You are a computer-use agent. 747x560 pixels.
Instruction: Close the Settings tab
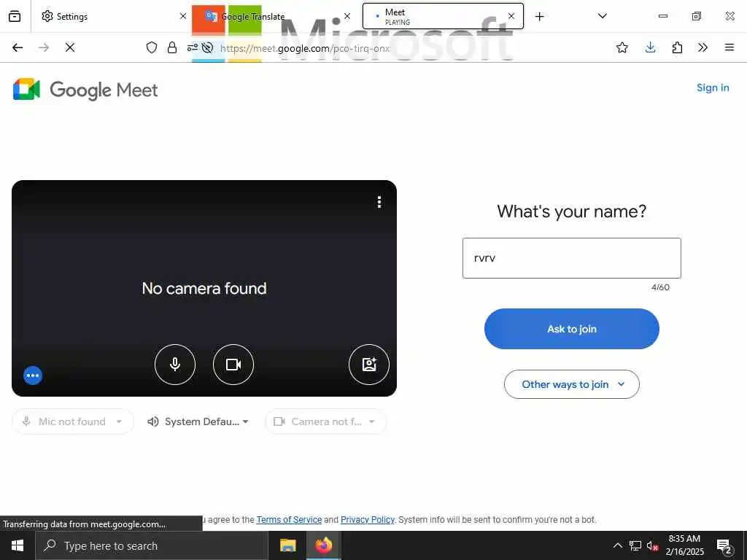183,16
